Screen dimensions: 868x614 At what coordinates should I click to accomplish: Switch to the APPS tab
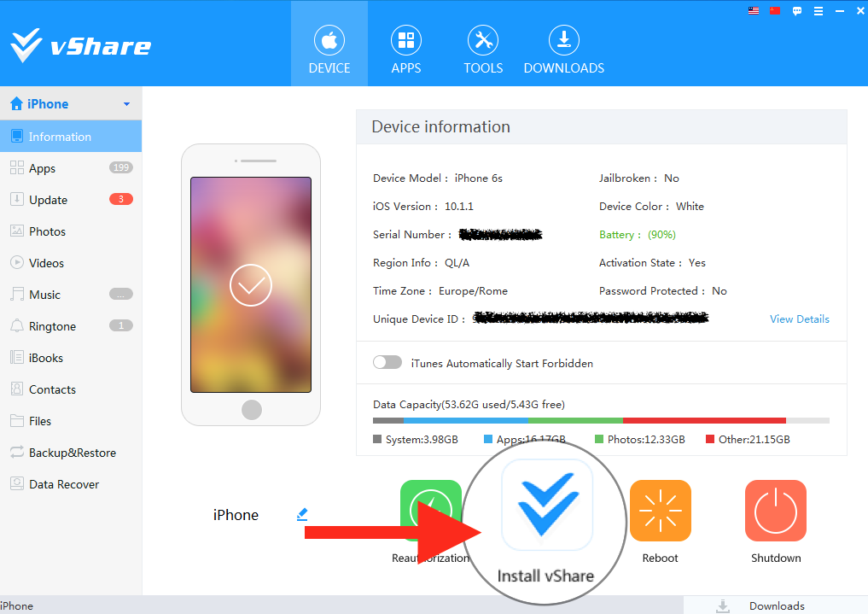405,50
